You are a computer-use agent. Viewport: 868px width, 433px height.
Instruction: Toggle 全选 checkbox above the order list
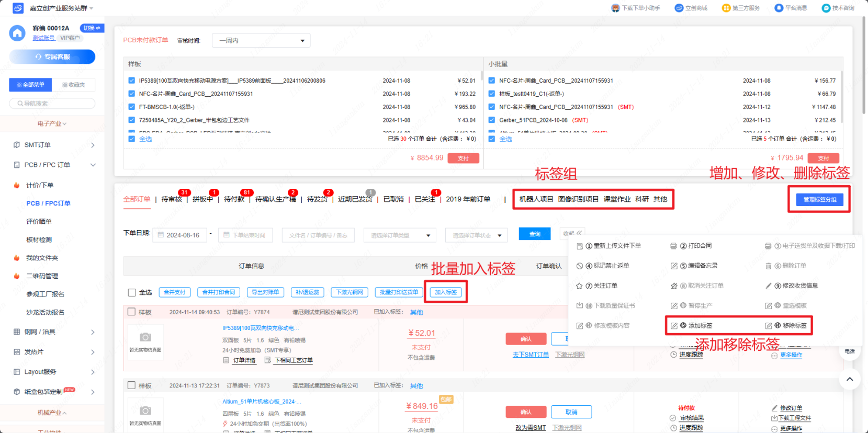point(132,292)
